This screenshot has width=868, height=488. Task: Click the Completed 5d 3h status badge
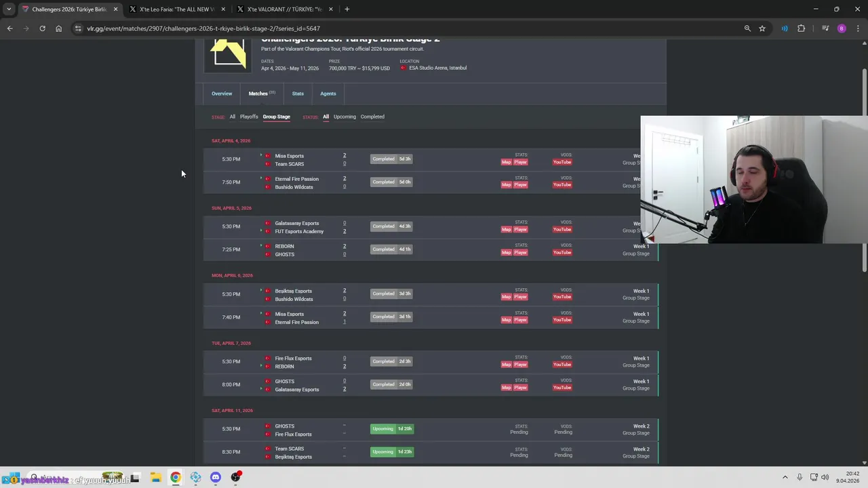pyautogui.click(x=391, y=159)
